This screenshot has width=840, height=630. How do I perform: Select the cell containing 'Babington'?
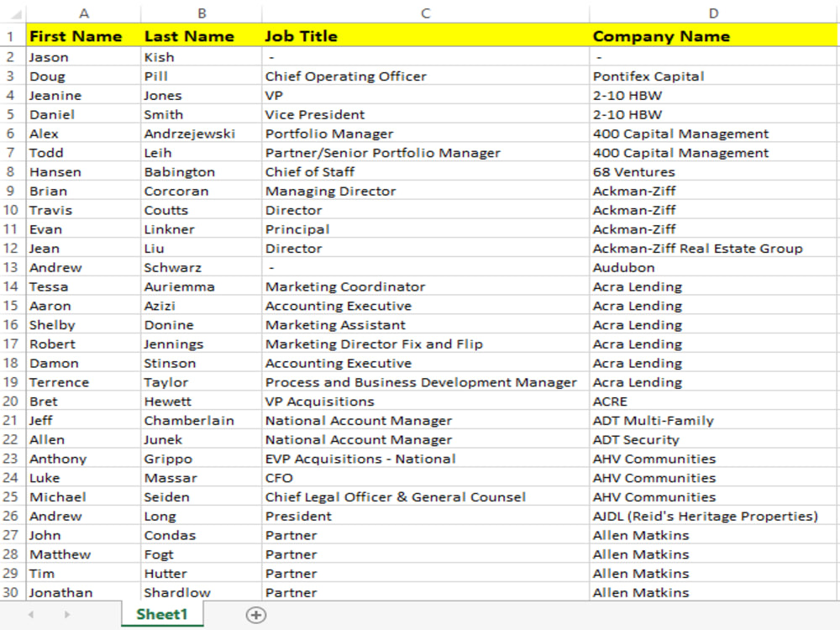tap(202, 171)
